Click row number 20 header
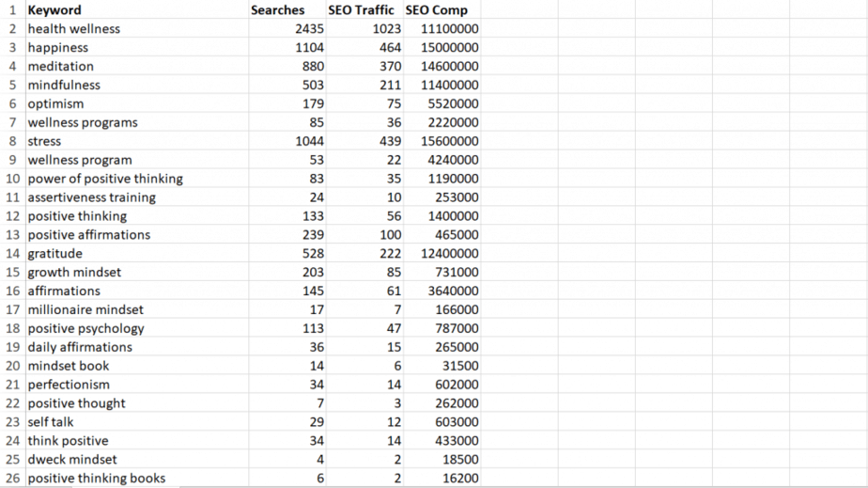Screen dimensions: 868x488 click(x=13, y=366)
